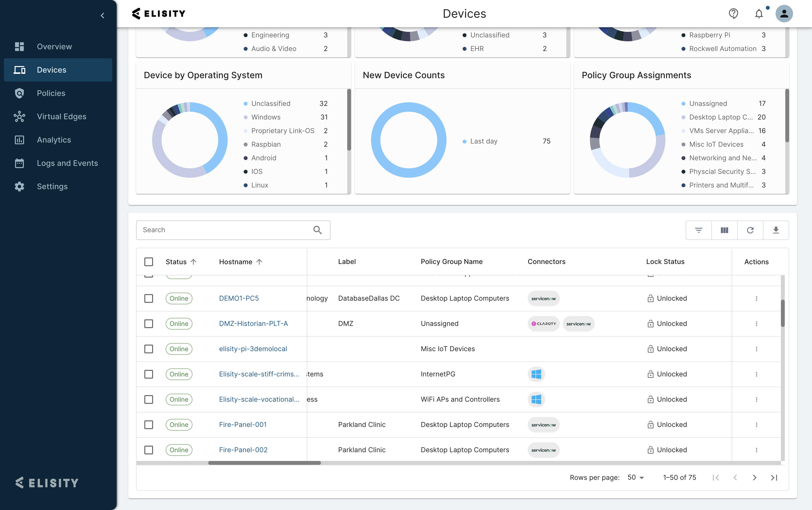Screen dimensions: 812x510
Task: Refresh the devices table
Action: [x=750, y=230]
